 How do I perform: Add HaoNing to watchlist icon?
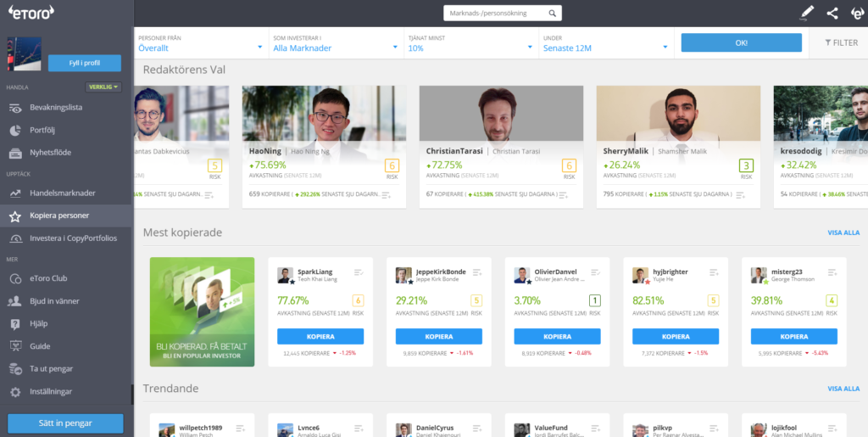point(386,195)
